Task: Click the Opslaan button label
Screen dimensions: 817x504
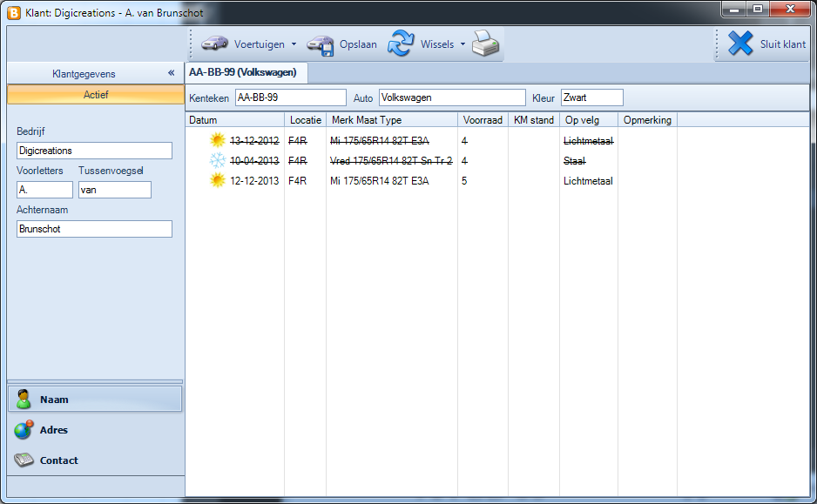Action: [358, 44]
